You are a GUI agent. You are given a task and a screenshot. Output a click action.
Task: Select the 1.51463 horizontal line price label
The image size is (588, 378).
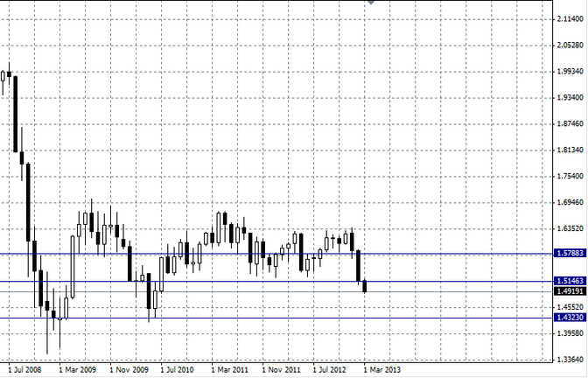point(569,282)
